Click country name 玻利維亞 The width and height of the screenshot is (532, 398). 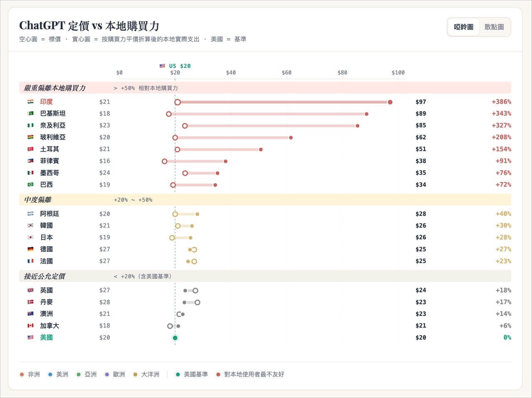[x=53, y=137]
